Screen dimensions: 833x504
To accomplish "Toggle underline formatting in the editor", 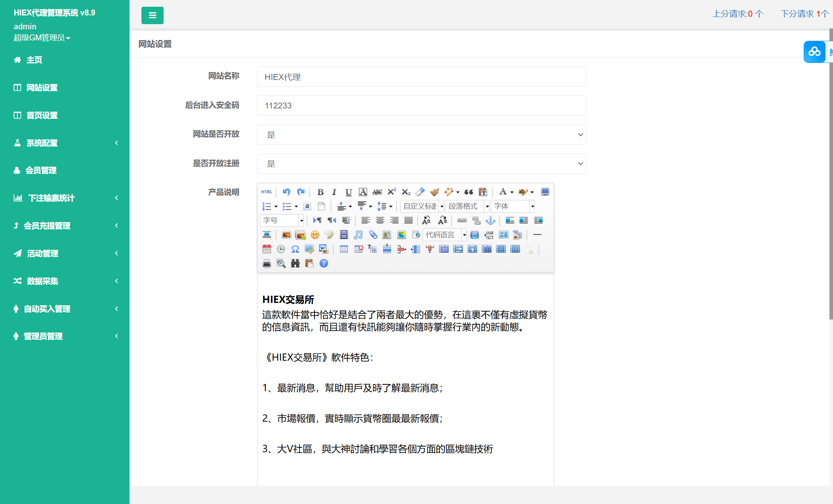I will pyautogui.click(x=348, y=192).
